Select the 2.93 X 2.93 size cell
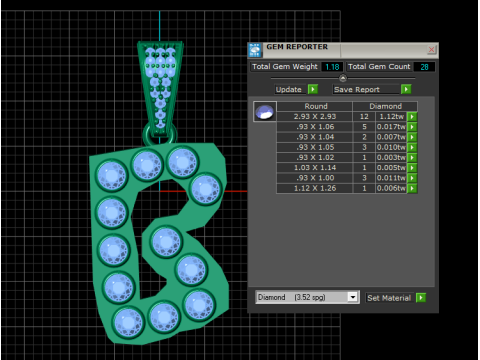The width and height of the screenshot is (480, 360). click(x=315, y=117)
